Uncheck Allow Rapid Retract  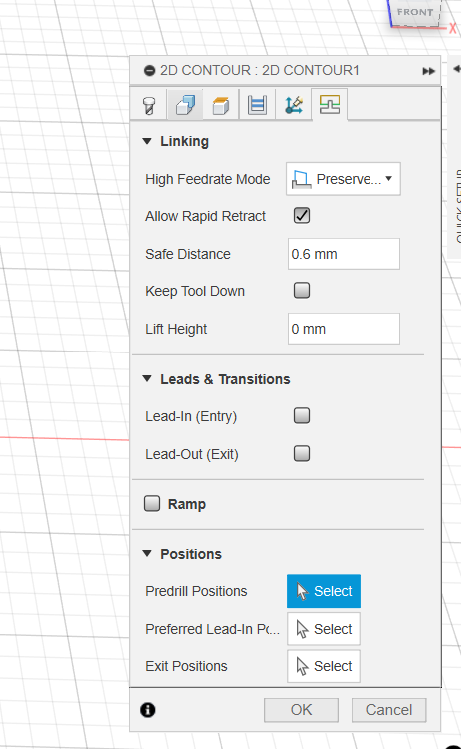(x=302, y=215)
